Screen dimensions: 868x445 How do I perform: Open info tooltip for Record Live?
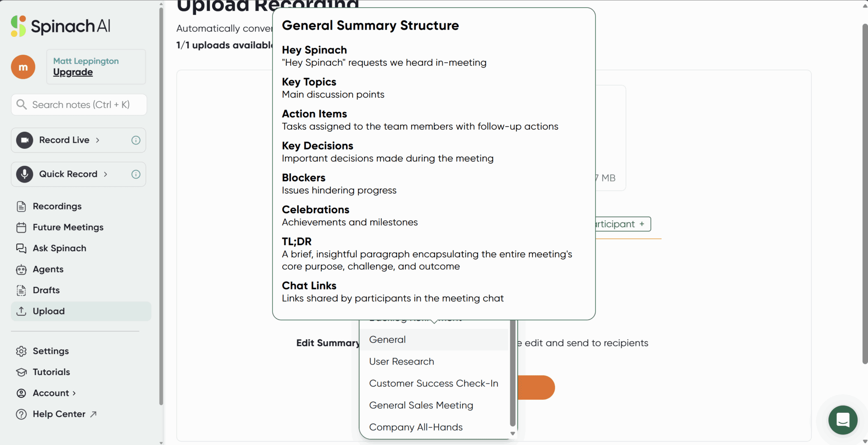tap(136, 140)
